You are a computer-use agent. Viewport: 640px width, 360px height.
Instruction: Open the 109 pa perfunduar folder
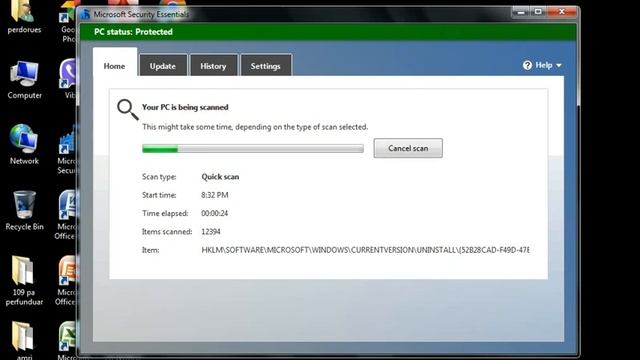[x=24, y=280]
